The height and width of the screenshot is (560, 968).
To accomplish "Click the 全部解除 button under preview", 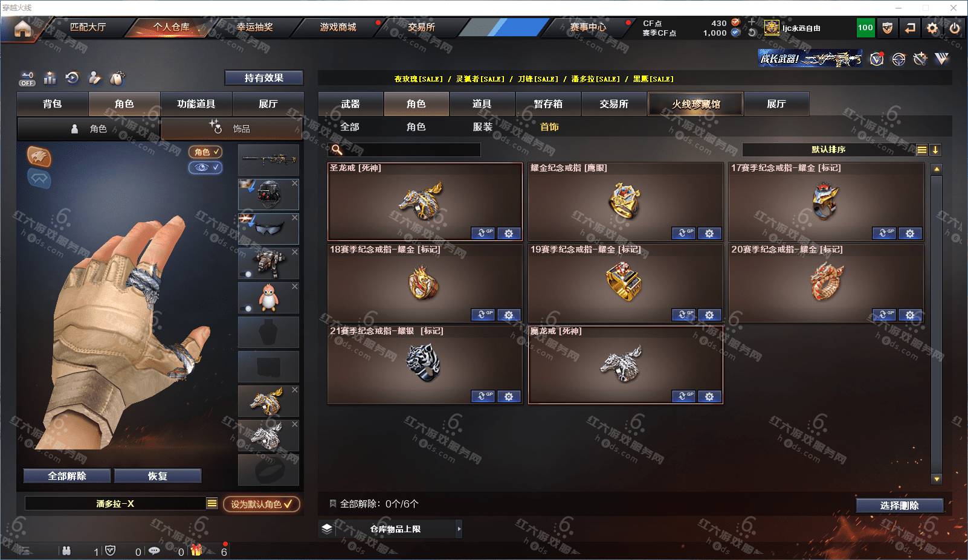I will [x=67, y=476].
